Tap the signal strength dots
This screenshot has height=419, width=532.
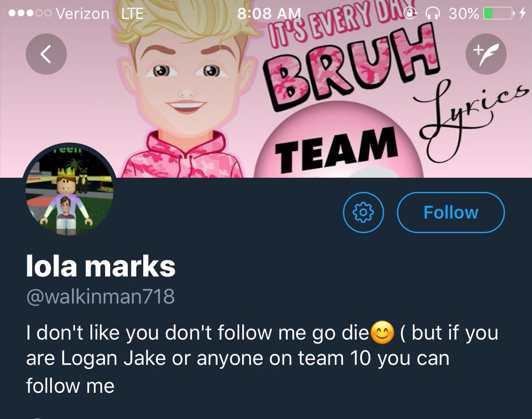click(x=29, y=14)
